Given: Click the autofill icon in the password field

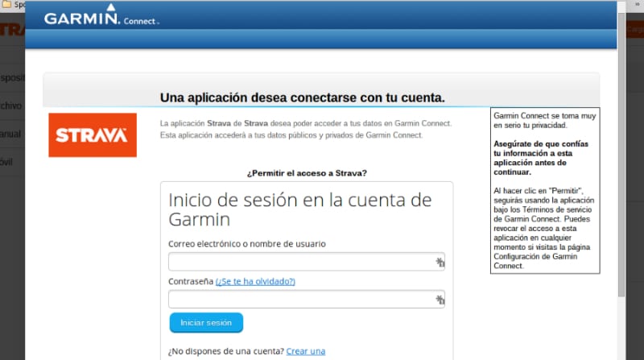Looking at the screenshot, I should pos(440,300).
